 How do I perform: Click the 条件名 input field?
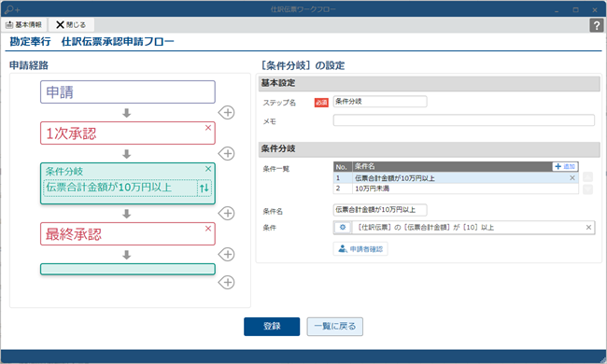coord(380,210)
